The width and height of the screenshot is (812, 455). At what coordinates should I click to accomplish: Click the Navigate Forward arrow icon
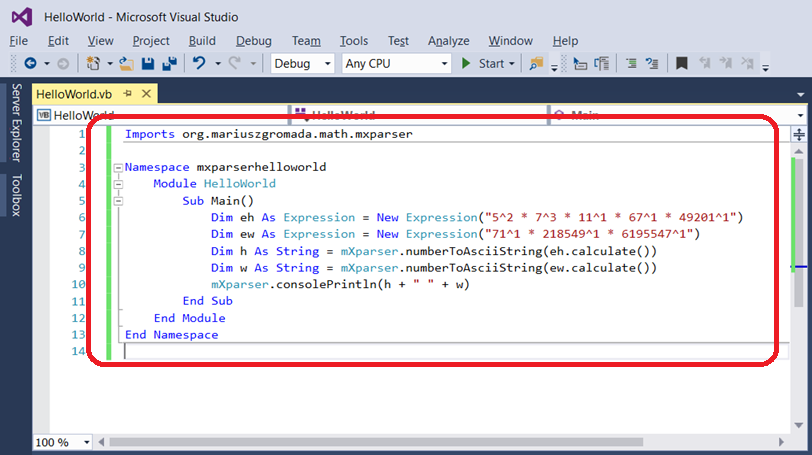click(x=63, y=64)
